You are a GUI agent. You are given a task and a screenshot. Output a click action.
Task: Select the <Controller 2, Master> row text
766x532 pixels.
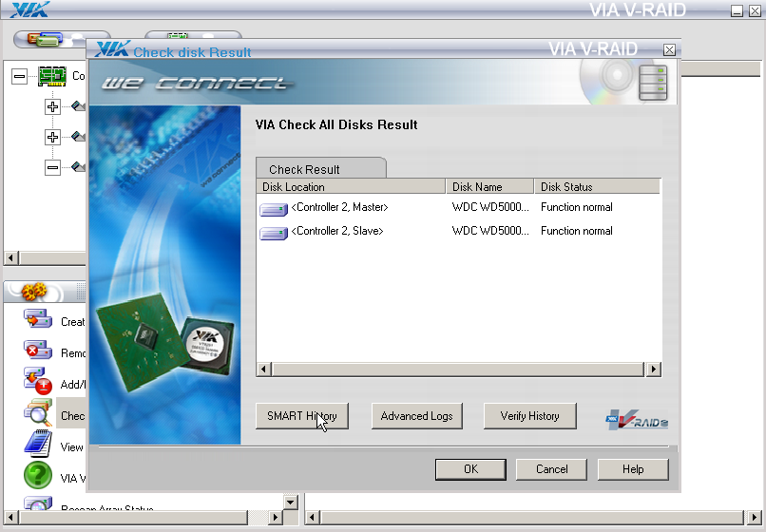[x=339, y=207]
